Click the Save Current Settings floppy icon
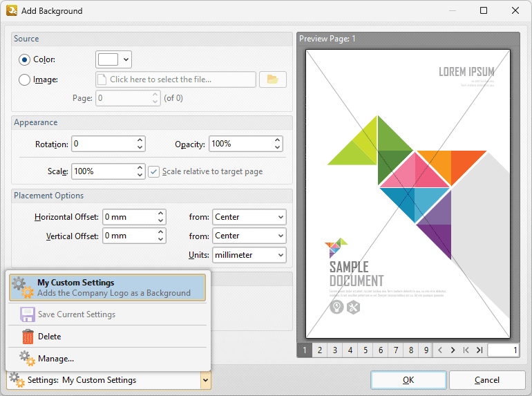This screenshot has height=396, width=532. click(27, 314)
